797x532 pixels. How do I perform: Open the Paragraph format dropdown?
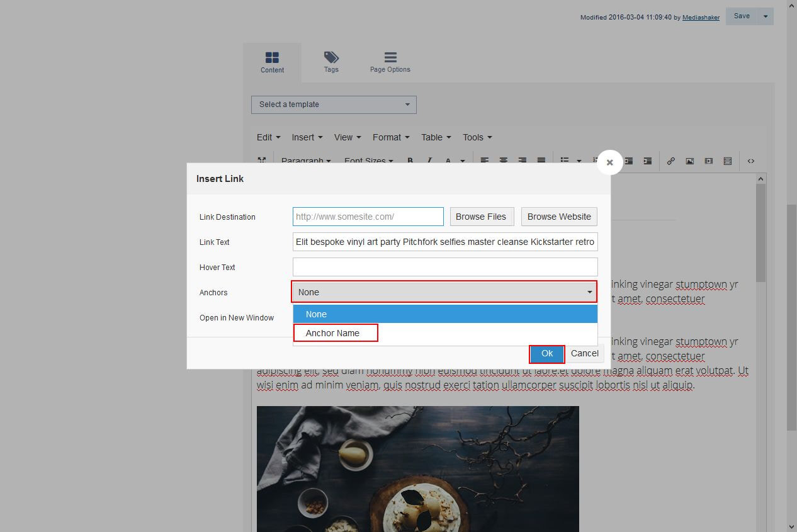[x=306, y=161]
